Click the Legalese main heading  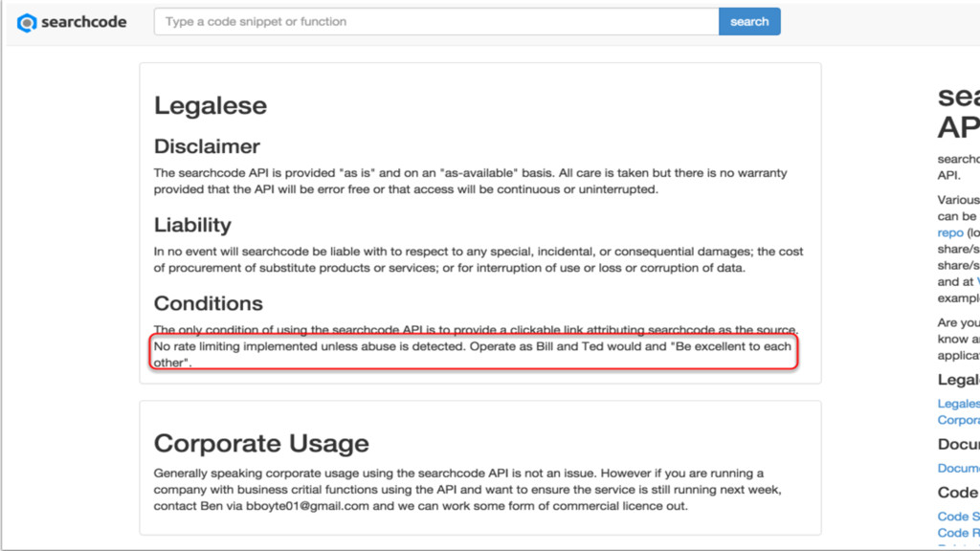[211, 105]
